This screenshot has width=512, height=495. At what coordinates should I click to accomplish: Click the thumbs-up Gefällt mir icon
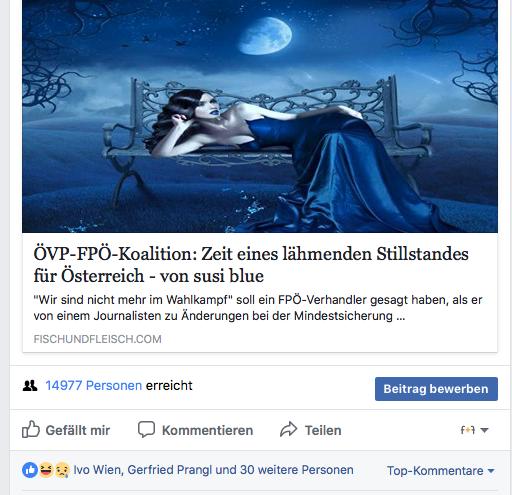point(31,429)
